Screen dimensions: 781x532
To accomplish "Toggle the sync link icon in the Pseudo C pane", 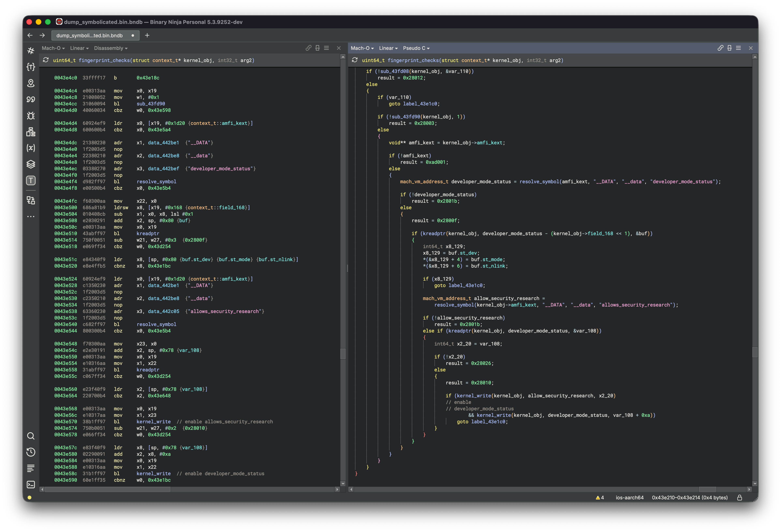I will tap(720, 48).
